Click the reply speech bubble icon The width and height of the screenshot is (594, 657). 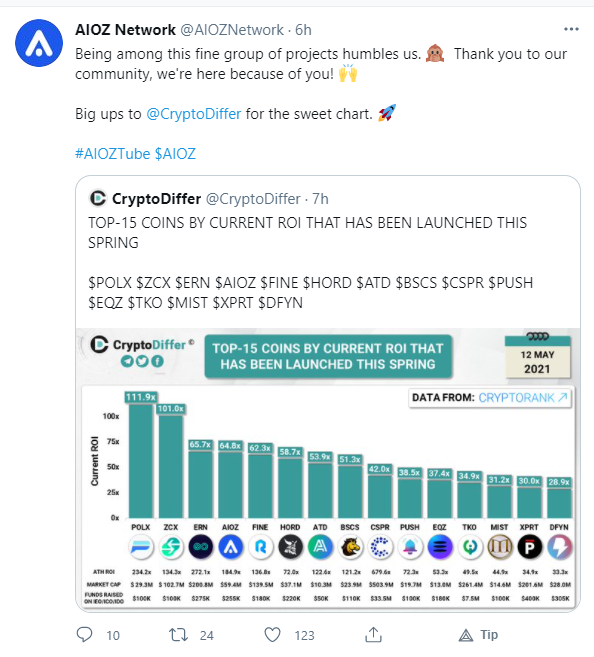click(x=84, y=635)
